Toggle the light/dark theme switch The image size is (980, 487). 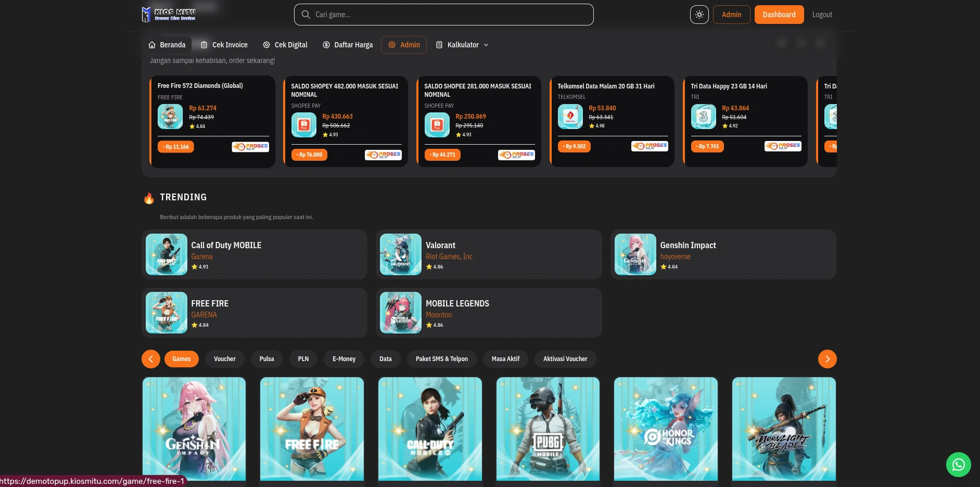[699, 15]
